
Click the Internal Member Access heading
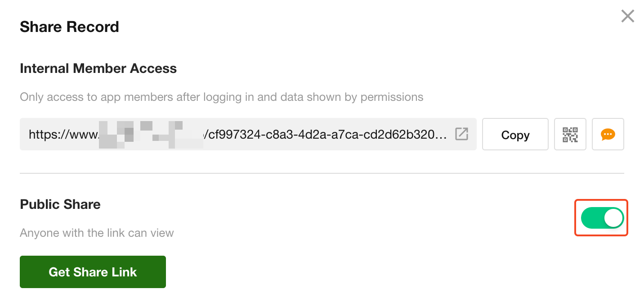98,68
